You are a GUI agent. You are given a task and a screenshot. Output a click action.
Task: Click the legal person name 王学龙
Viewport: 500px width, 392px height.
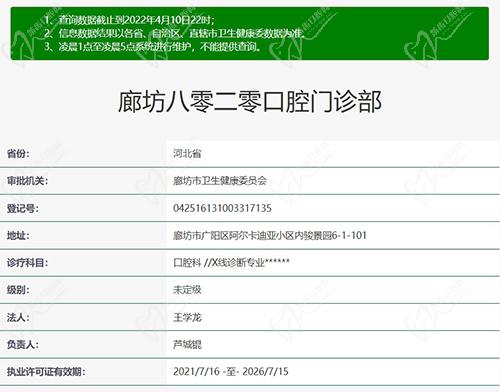click(x=187, y=317)
